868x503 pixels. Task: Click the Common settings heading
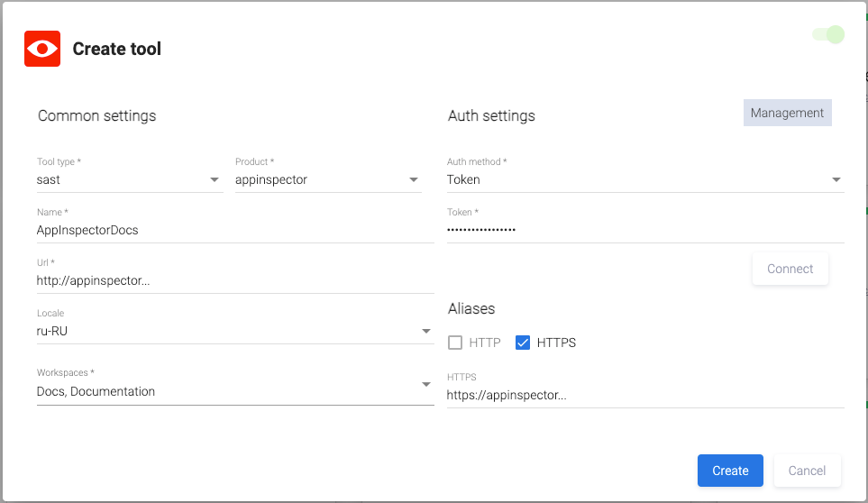click(x=96, y=115)
